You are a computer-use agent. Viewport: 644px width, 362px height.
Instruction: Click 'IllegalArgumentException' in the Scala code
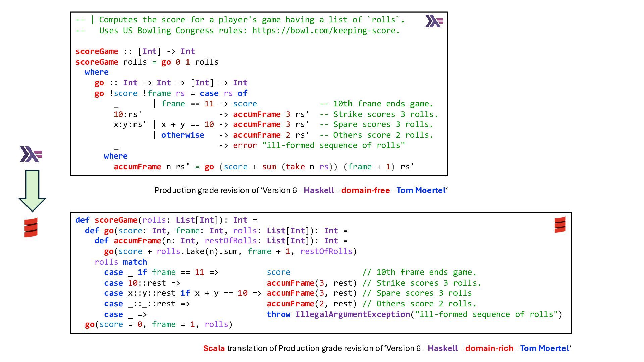353,314
